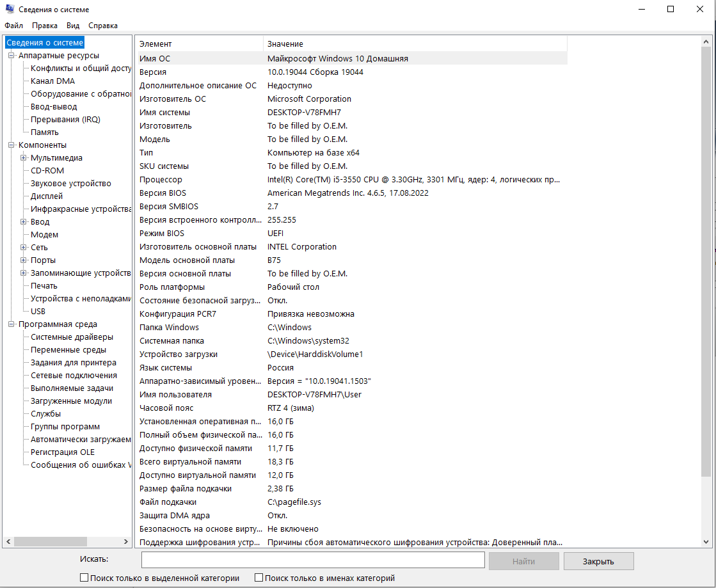This screenshot has height=588, width=716.
Task: Open the Вид menu
Action: pyautogui.click(x=73, y=26)
